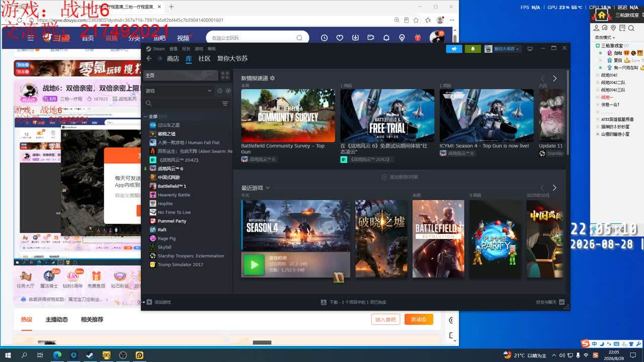Open 新情报速递 settings gear

click(x=272, y=78)
